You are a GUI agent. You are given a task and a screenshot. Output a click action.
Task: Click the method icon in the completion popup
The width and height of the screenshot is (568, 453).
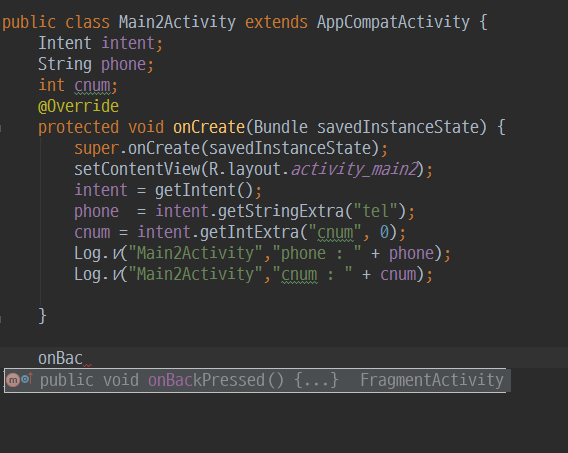tap(13, 380)
